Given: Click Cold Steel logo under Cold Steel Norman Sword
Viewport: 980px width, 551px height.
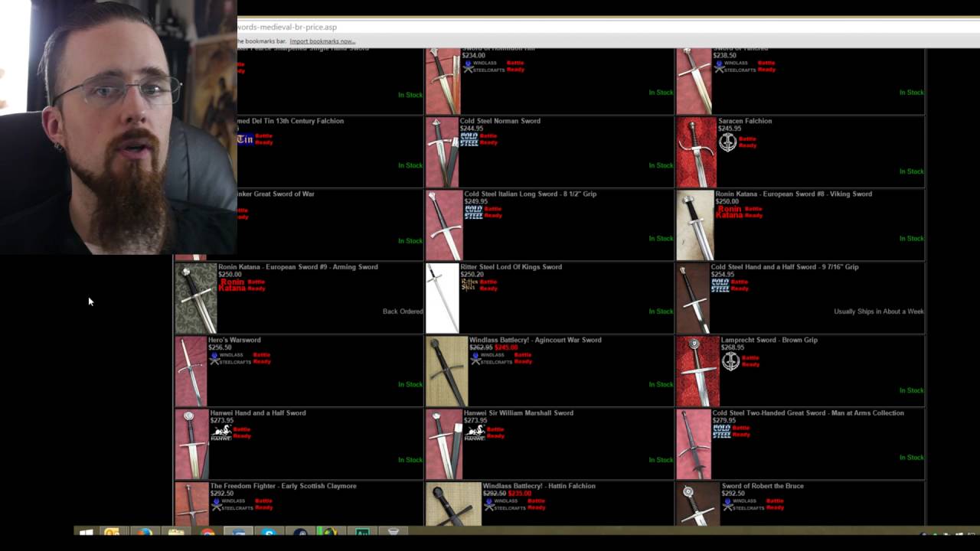Looking at the screenshot, I should click(x=469, y=139).
